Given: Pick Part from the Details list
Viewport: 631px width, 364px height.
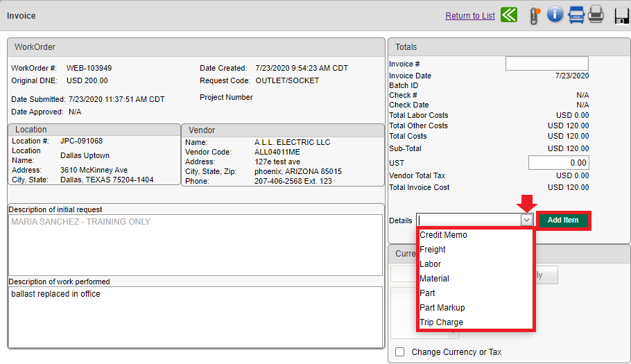Looking at the screenshot, I should [427, 293].
